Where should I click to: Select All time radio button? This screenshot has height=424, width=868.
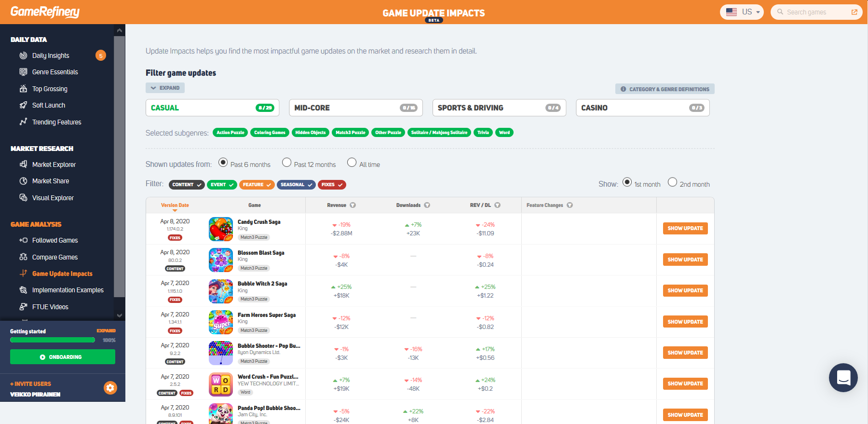[352, 163]
